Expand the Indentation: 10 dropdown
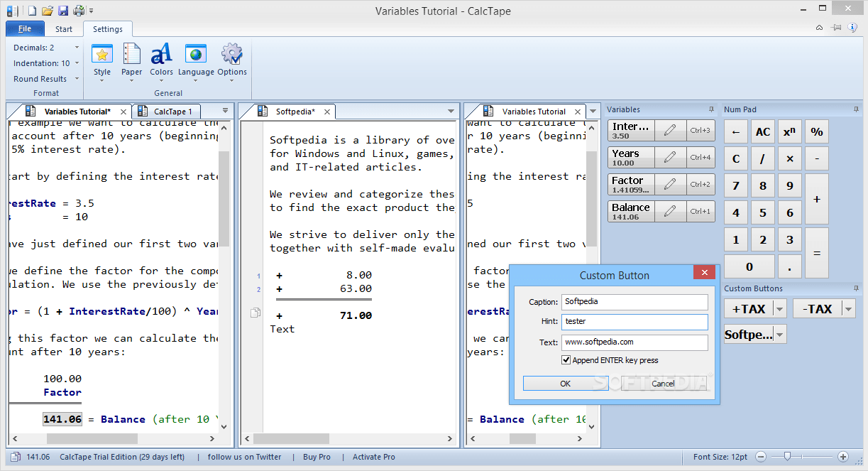868x471 pixels. (76, 63)
